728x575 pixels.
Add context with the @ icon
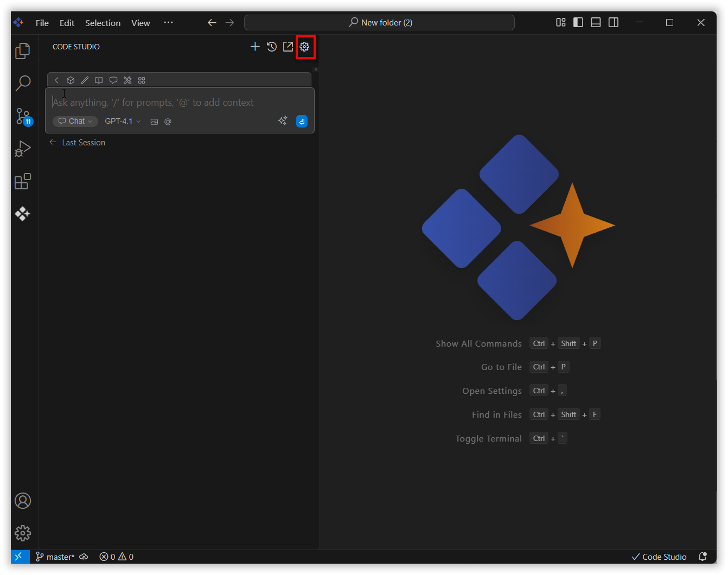(x=168, y=122)
